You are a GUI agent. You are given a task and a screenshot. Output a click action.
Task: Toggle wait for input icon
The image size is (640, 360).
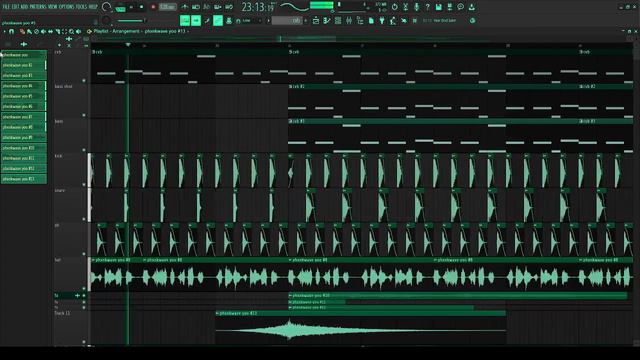pos(196,7)
